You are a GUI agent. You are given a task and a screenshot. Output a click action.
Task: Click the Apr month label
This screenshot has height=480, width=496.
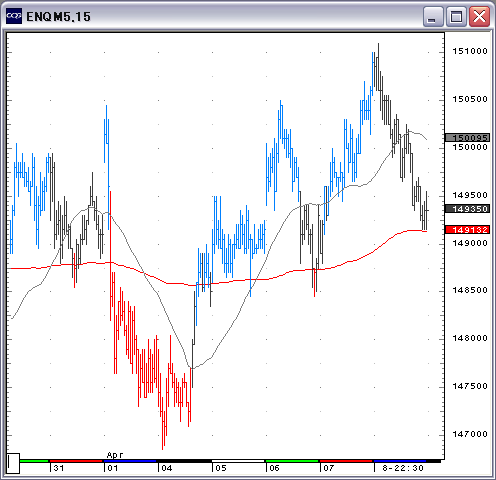pyautogui.click(x=115, y=455)
